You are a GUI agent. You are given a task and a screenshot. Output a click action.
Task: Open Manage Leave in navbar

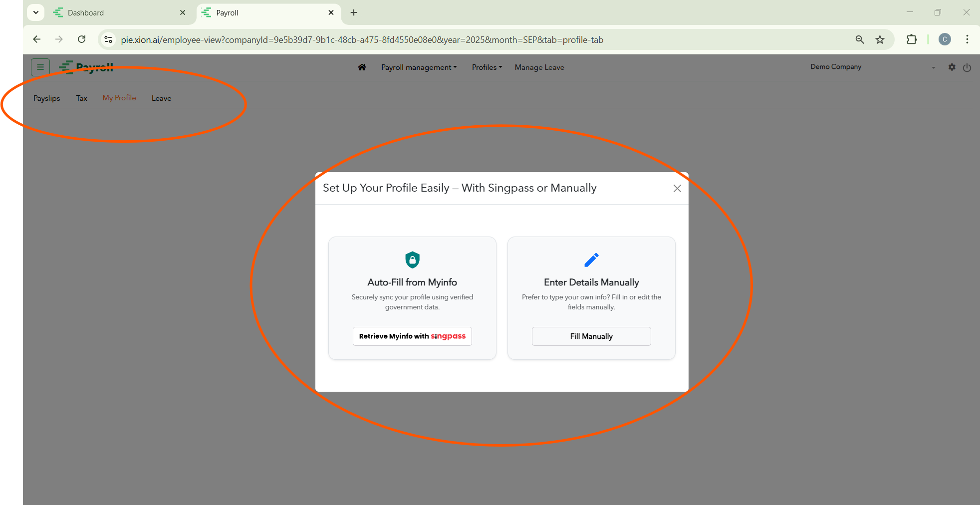coord(539,67)
